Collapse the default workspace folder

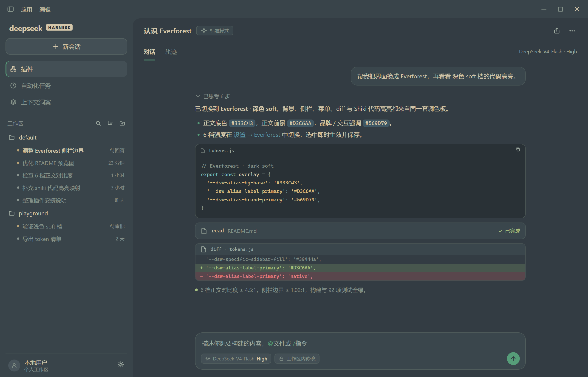(66, 137)
